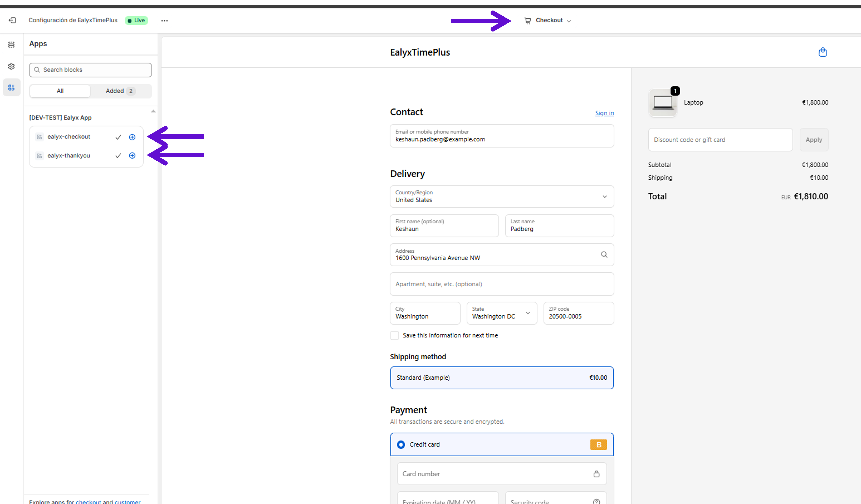Switch to the All tab
861x504 pixels.
(x=60, y=91)
